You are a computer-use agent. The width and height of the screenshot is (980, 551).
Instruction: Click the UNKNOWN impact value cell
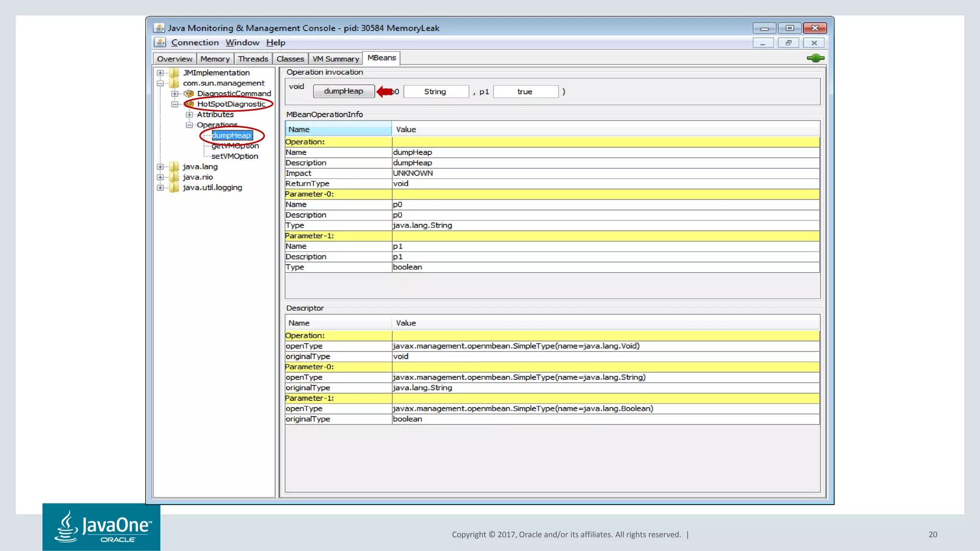[606, 173]
